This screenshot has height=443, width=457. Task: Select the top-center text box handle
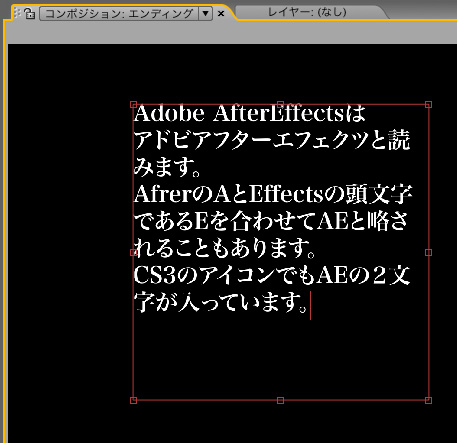coord(280,105)
